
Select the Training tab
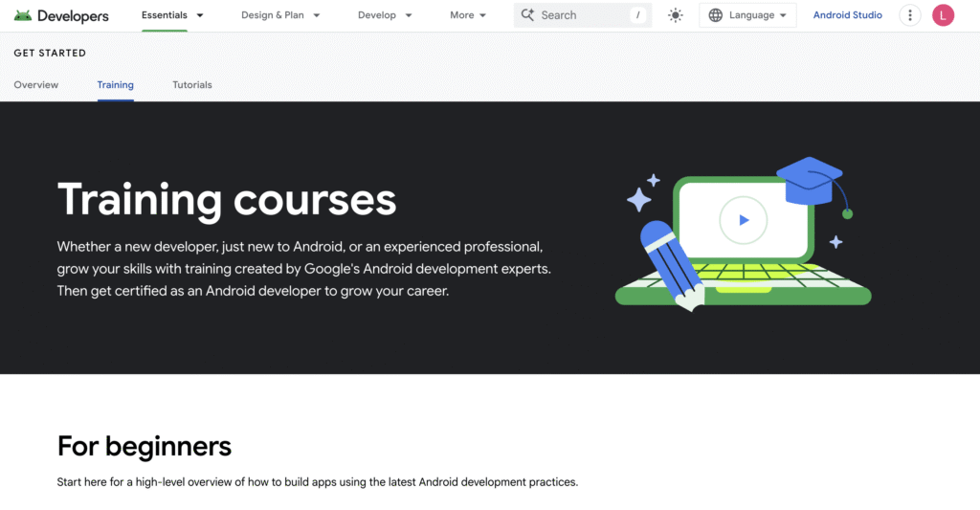[116, 85]
